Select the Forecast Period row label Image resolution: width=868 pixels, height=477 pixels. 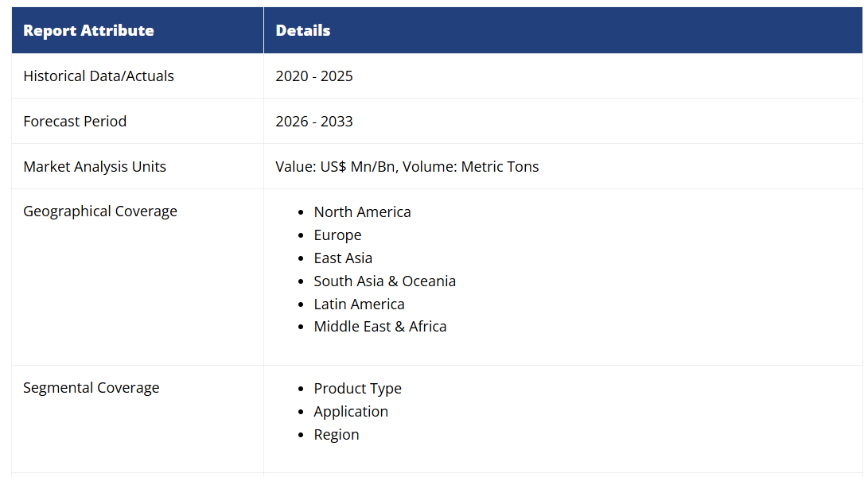75,122
